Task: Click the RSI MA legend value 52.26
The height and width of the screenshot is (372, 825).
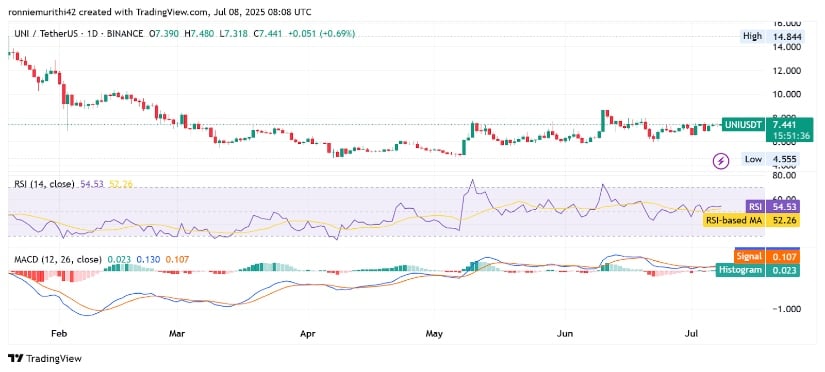Action: pyautogui.click(x=120, y=184)
